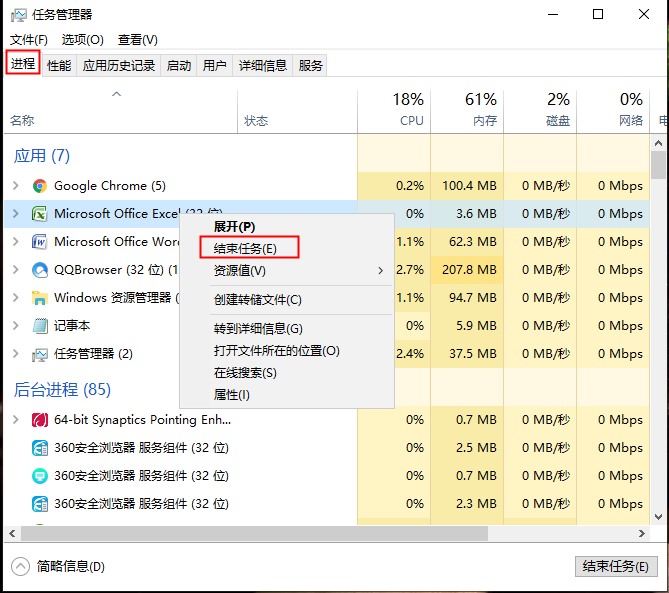Switch to the 用户 tab
This screenshot has width=669, height=593.
(x=215, y=66)
